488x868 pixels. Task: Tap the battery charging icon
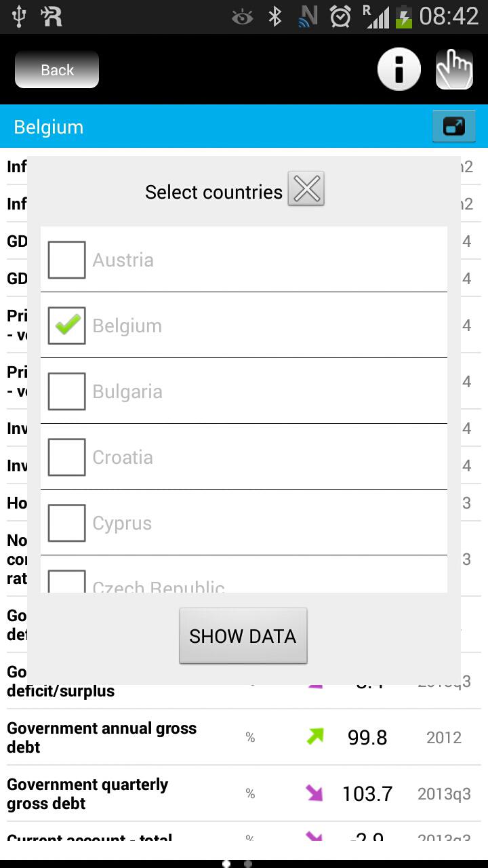click(403, 16)
